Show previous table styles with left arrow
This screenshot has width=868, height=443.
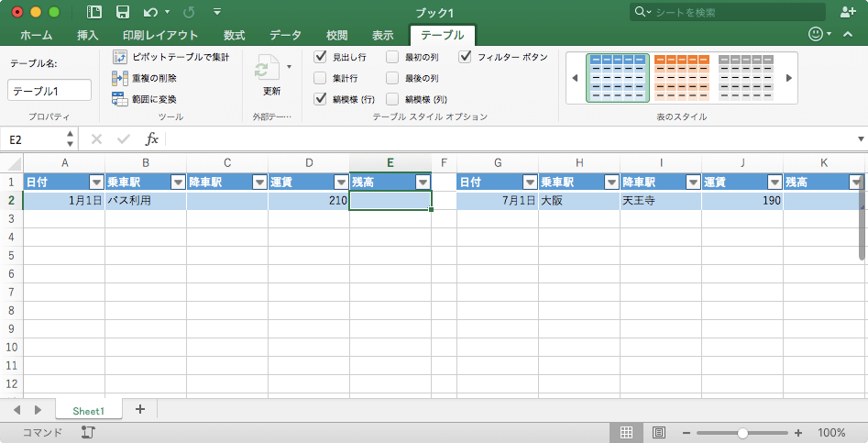575,78
